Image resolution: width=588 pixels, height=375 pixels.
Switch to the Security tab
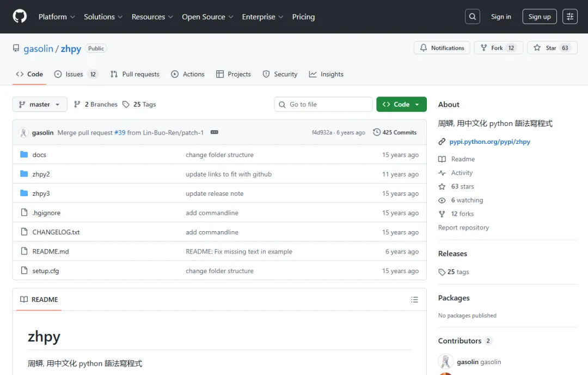click(x=280, y=74)
